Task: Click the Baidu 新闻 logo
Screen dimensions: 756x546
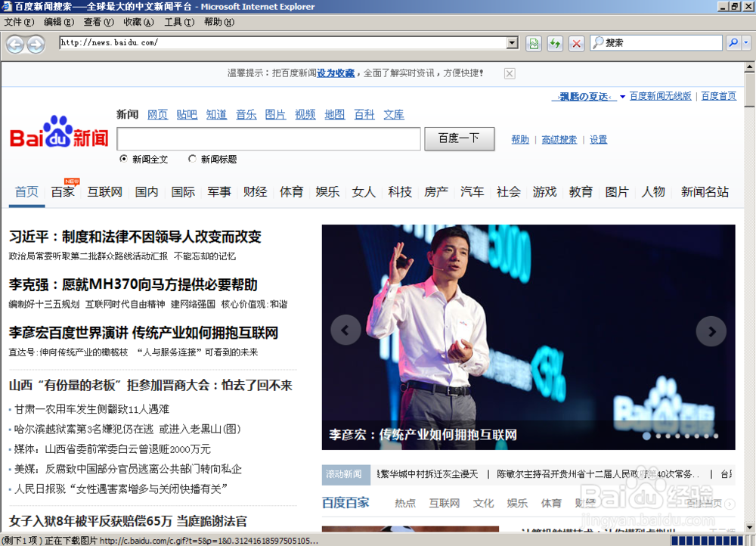Action: tap(59, 132)
